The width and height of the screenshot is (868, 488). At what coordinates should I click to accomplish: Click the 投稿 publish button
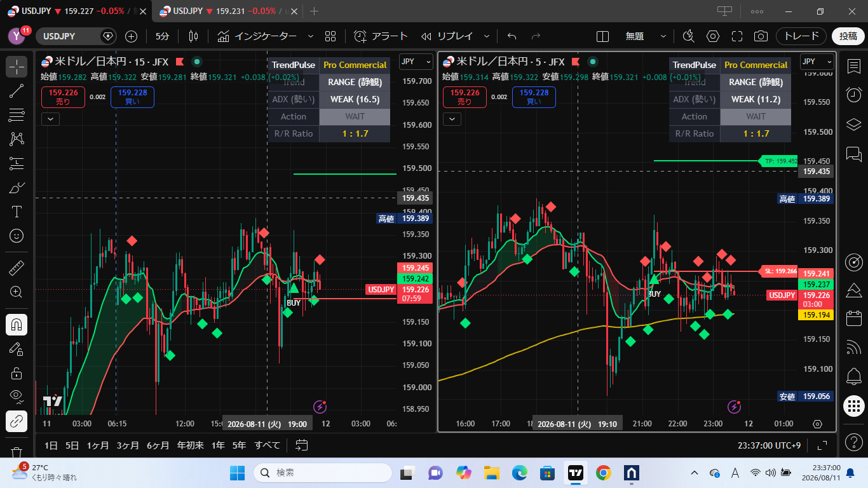[848, 36]
